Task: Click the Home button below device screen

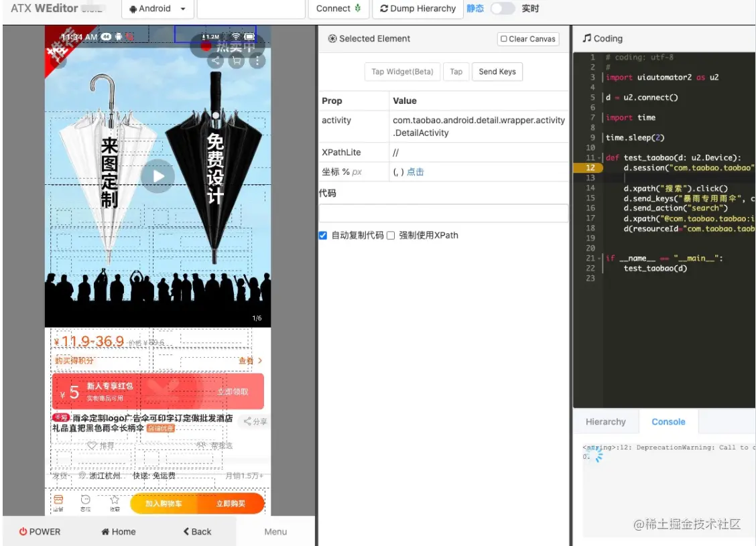Action: (x=118, y=531)
